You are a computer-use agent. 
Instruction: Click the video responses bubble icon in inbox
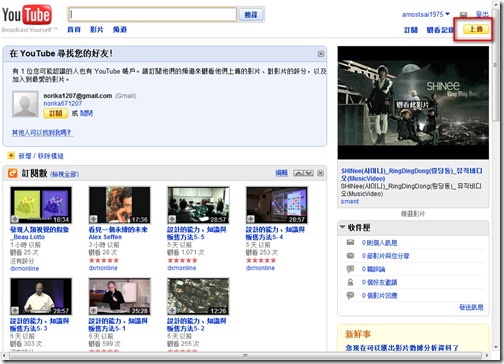pyautogui.click(x=350, y=295)
